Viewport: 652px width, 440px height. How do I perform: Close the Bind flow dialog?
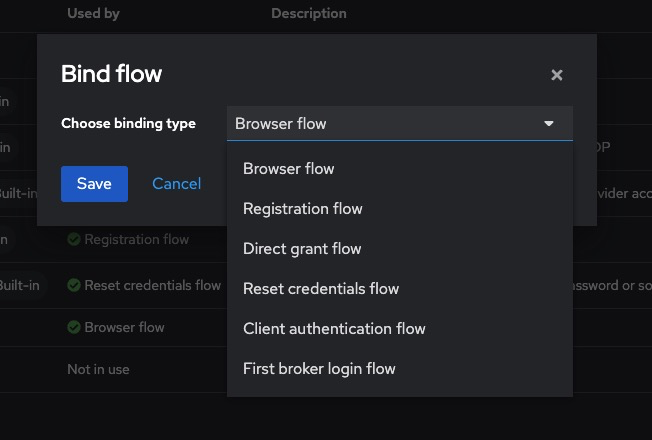tap(557, 75)
